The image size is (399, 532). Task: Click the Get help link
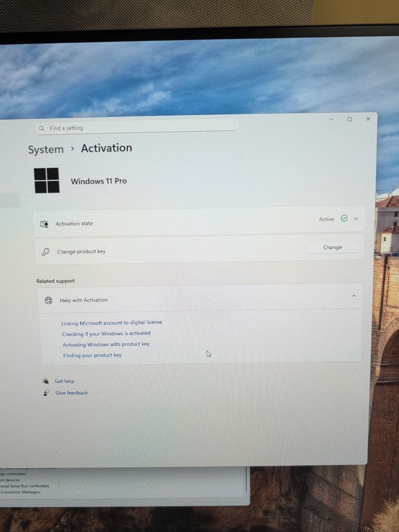(x=65, y=381)
